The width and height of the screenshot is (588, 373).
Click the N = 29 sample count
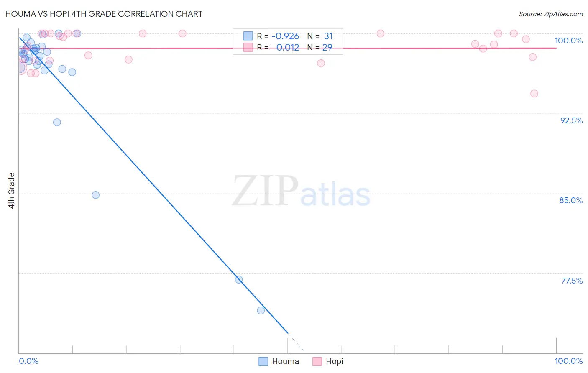(x=320, y=47)
